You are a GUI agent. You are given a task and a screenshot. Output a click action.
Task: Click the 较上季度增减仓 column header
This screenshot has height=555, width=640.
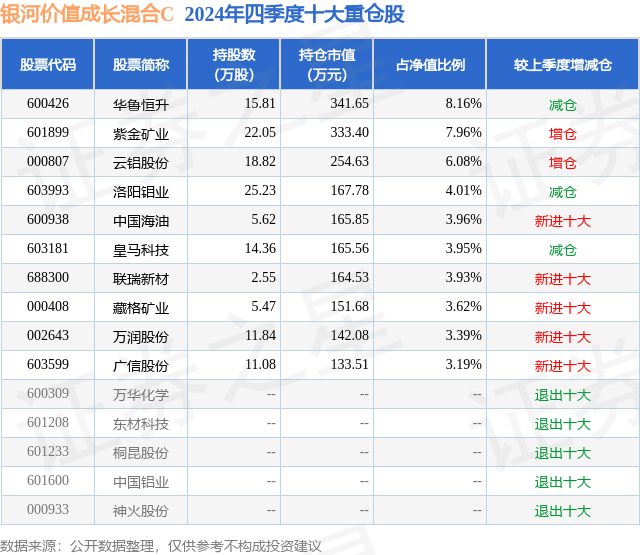pyautogui.click(x=563, y=64)
